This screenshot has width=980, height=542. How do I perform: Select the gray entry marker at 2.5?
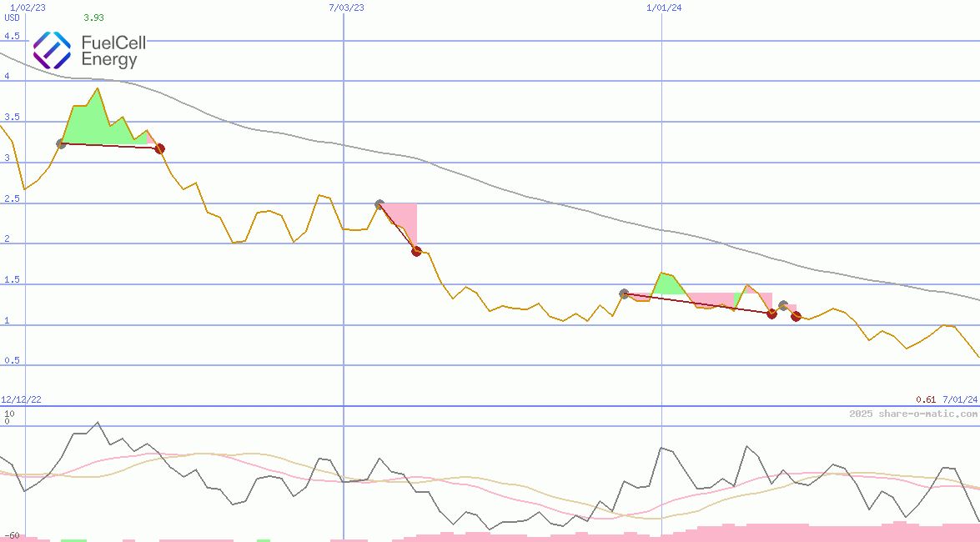pyautogui.click(x=379, y=204)
